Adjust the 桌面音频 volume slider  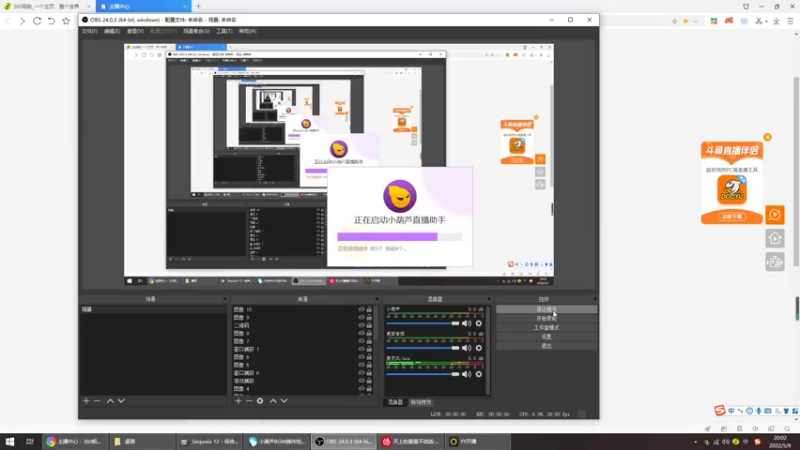(x=422, y=348)
